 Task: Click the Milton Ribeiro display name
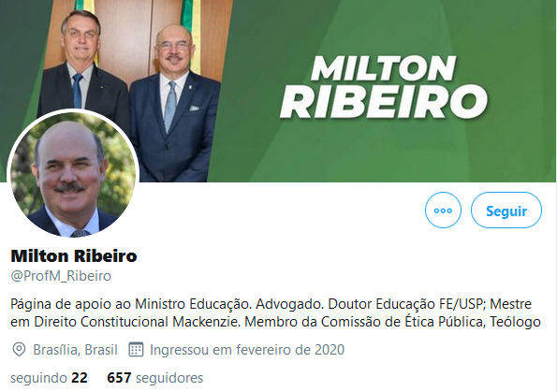tap(74, 256)
